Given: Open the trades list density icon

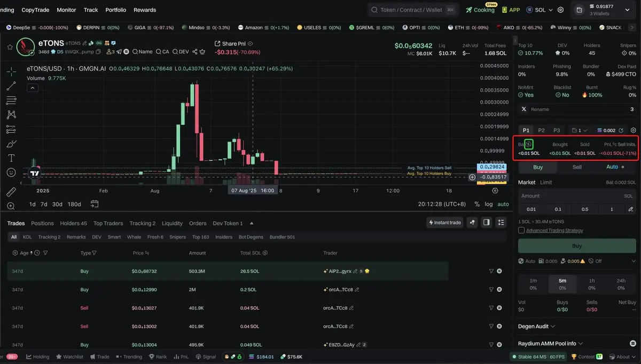Looking at the screenshot, I should pos(501,223).
